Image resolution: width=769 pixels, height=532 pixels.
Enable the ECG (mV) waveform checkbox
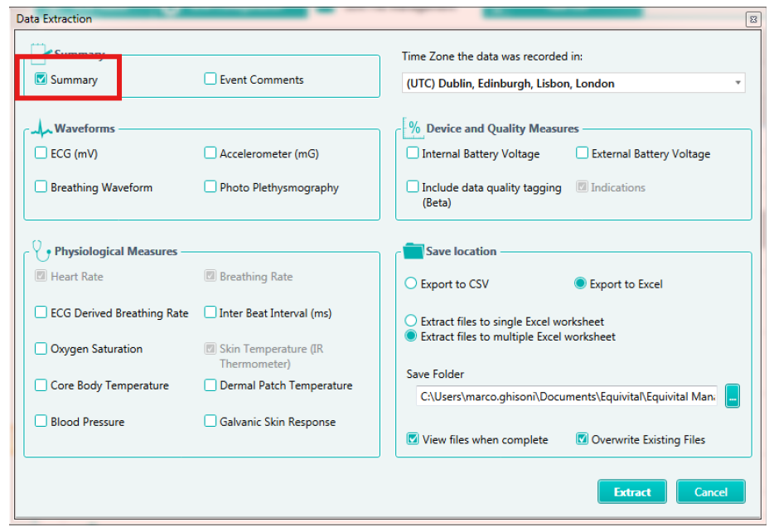coord(41,153)
